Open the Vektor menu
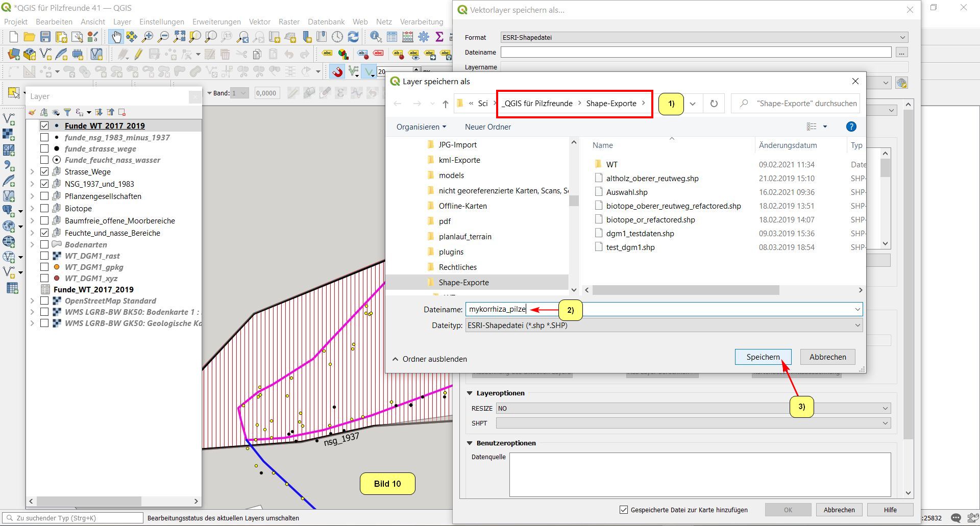This screenshot has width=980, height=526. pyautogui.click(x=259, y=21)
